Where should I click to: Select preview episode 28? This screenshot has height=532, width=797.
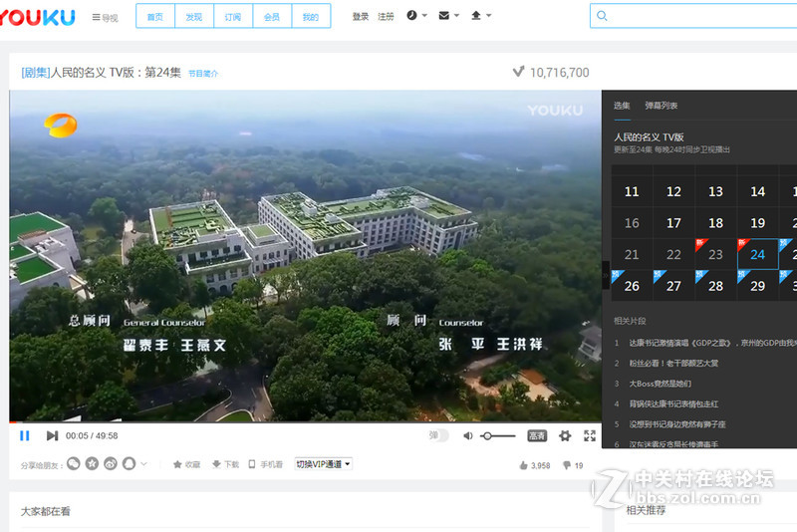(x=715, y=286)
